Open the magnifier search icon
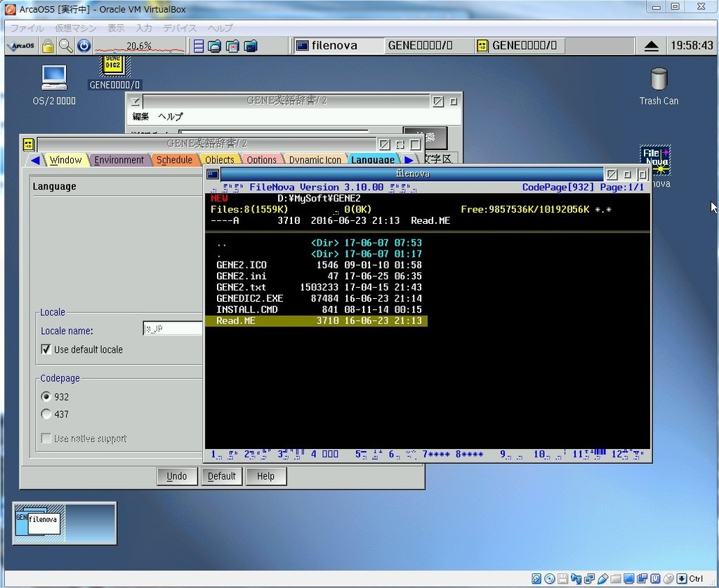 [x=65, y=46]
